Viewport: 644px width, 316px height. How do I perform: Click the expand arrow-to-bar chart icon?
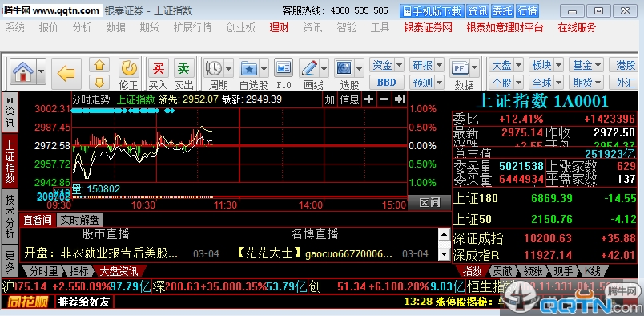click(x=400, y=99)
